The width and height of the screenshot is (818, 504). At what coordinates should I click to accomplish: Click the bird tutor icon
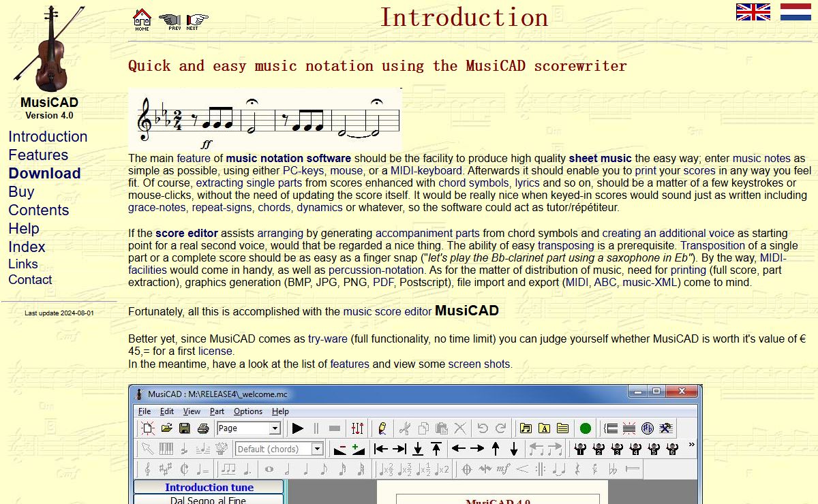[x=382, y=428]
